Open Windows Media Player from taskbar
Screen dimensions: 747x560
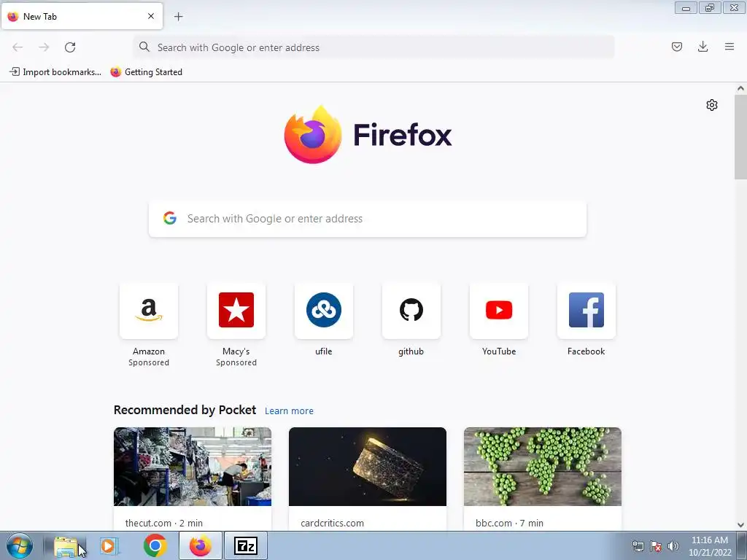pyautogui.click(x=109, y=545)
